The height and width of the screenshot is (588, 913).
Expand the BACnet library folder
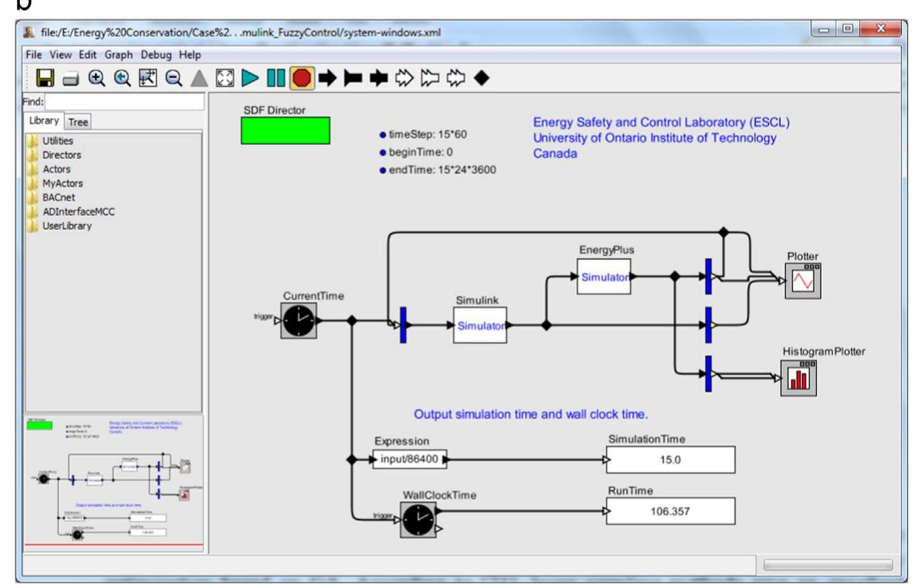pos(58,198)
